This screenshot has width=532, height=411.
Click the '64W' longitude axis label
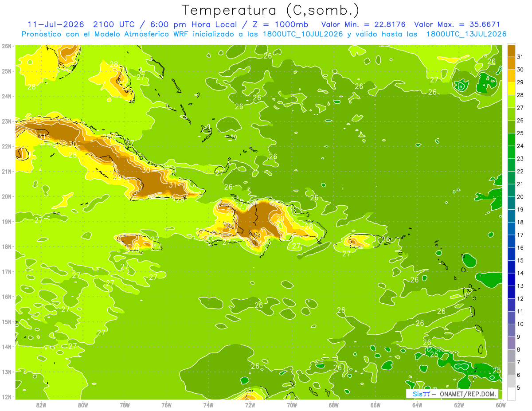[x=417, y=405]
